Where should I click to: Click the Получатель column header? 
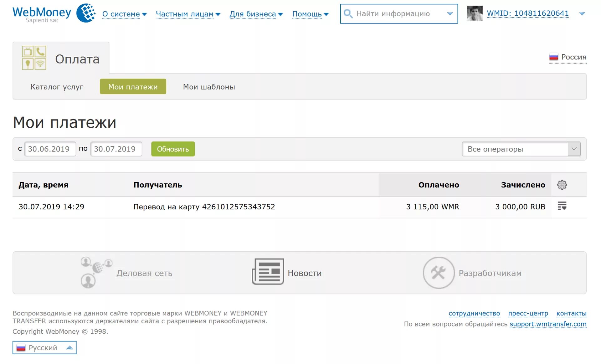tap(157, 185)
